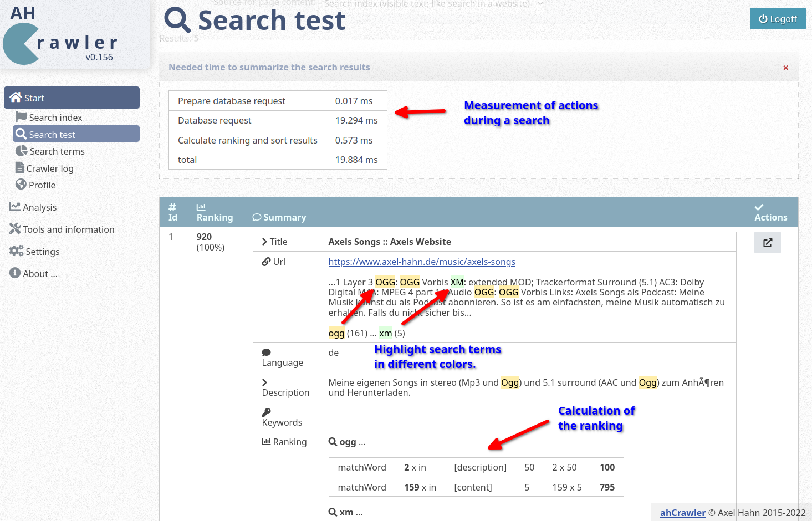This screenshot has height=521, width=812.
Task: Click the Tools and information wrench icon
Action: click(x=15, y=229)
